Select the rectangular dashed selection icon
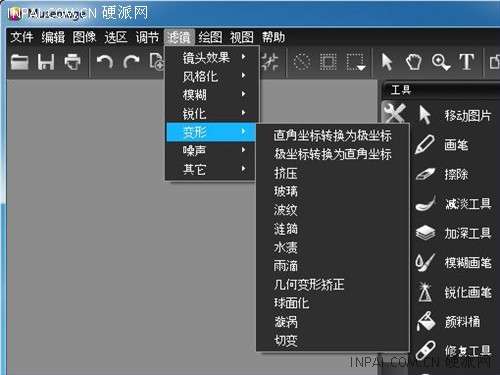This screenshot has width=500, height=375. [328, 62]
